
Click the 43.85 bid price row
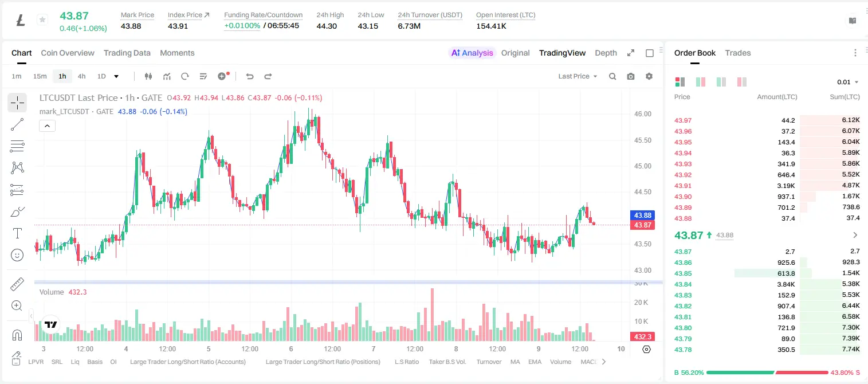767,273
